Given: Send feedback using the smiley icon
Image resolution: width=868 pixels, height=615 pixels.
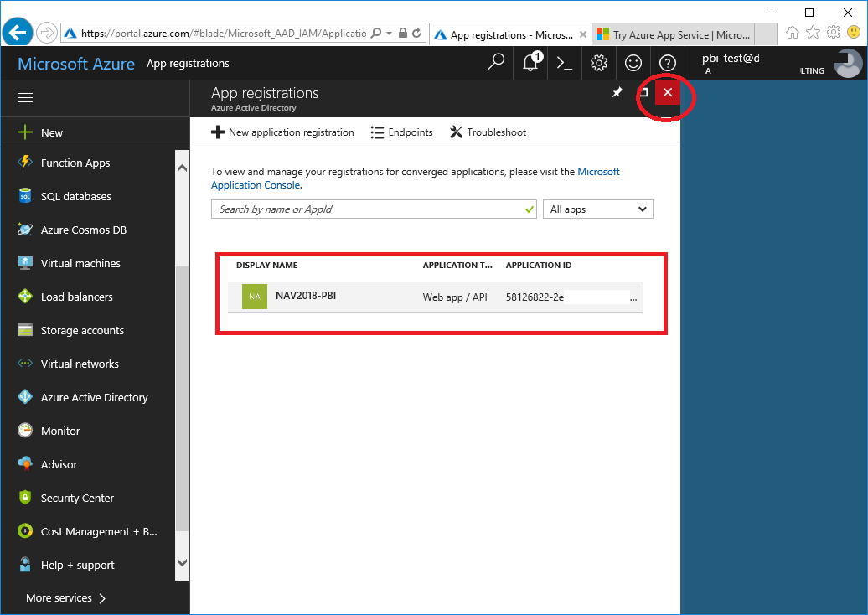Looking at the screenshot, I should click(633, 63).
